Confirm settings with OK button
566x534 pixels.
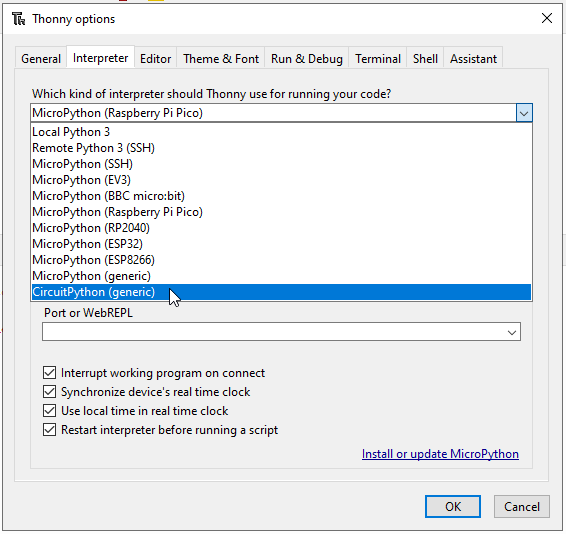tap(453, 507)
